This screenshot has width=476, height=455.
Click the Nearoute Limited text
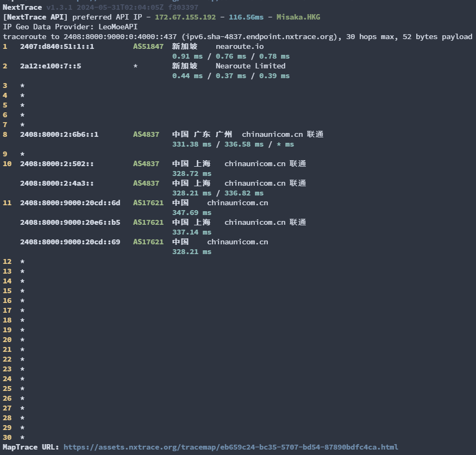tap(250, 66)
